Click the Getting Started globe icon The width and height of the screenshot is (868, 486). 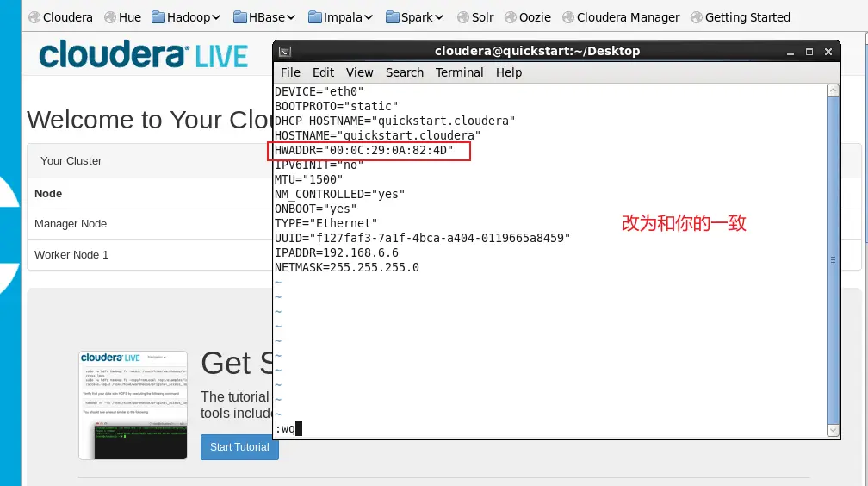click(x=697, y=18)
